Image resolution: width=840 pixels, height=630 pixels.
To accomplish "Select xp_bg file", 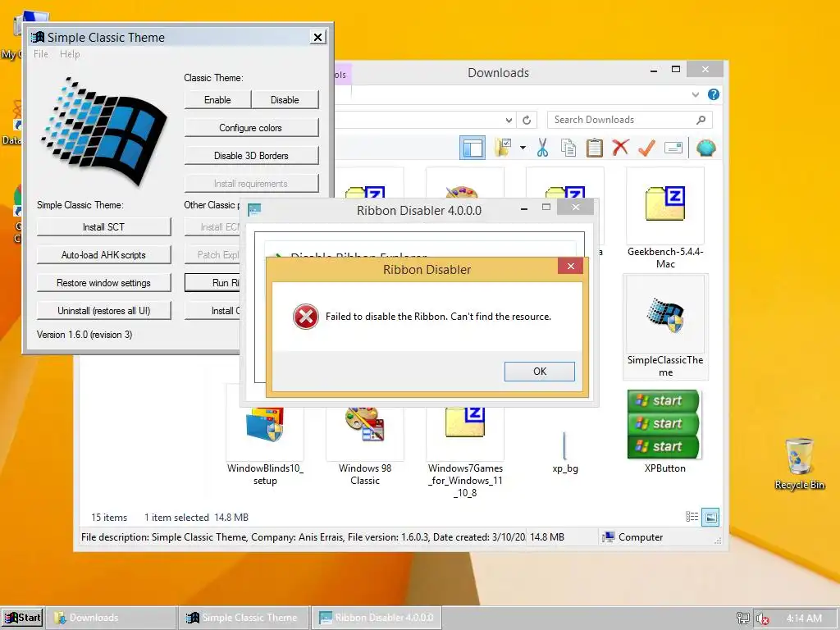I will pyautogui.click(x=565, y=452).
